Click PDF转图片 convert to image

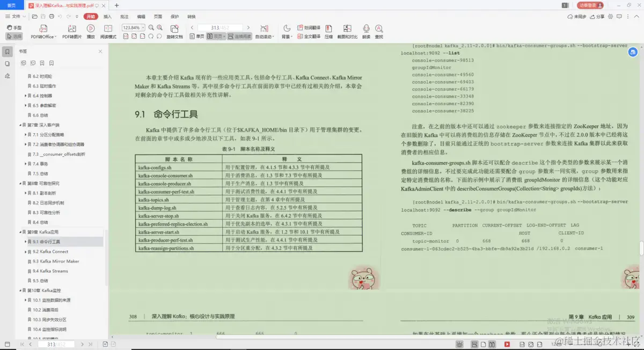72,32
